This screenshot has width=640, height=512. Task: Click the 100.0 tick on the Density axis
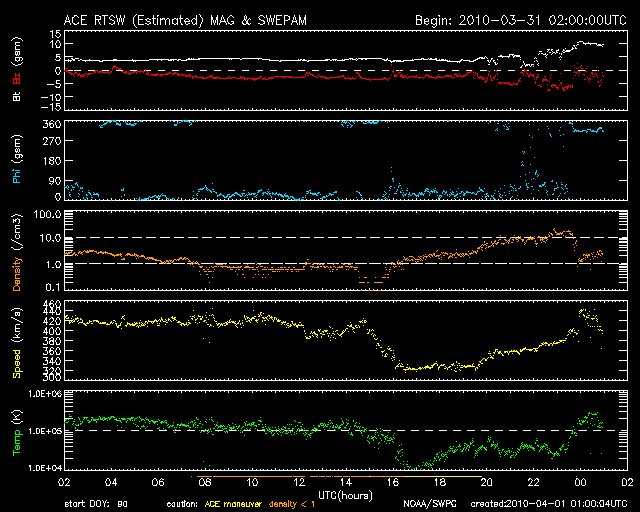coord(48,214)
